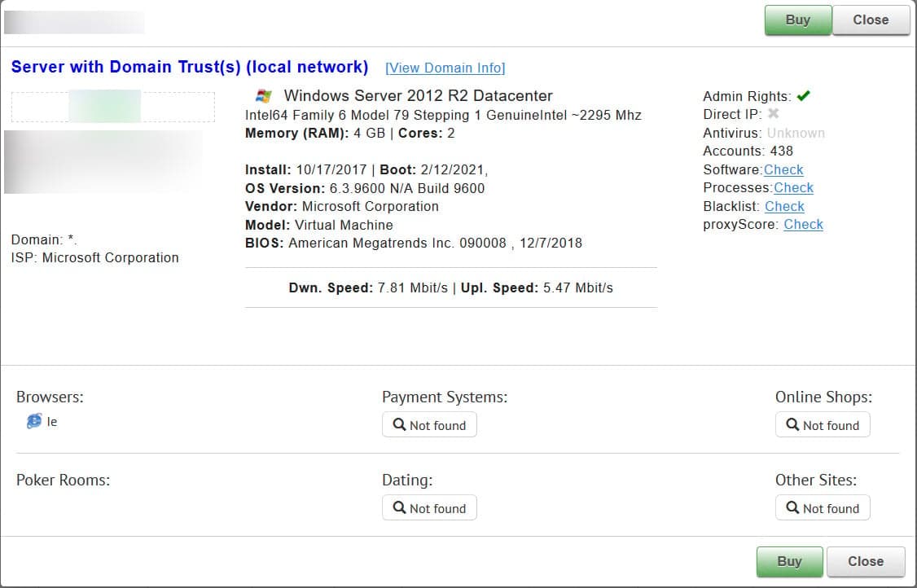Click the green Admin Rights checkmark

point(803,96)
